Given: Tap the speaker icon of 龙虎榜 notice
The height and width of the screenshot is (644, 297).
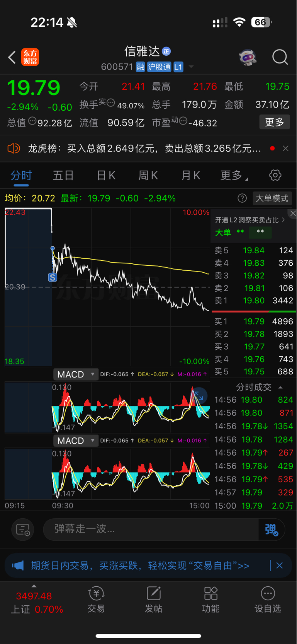Looking at the screenshot, I should pyautogui.click(x=14, y=148).
